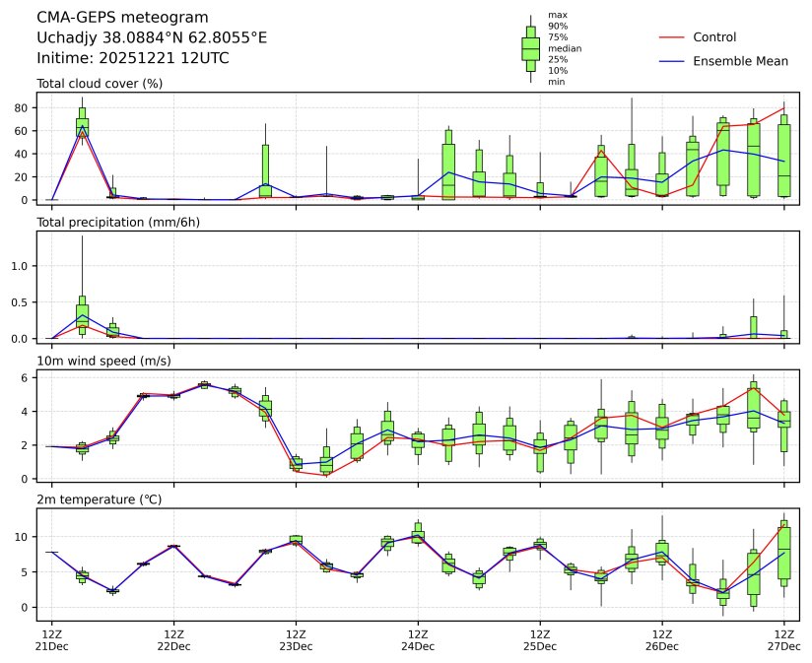The width and height of the screenshot is (812, 663).
Task: Click the '5' tick on temperature axis
Action: [24, 572]
